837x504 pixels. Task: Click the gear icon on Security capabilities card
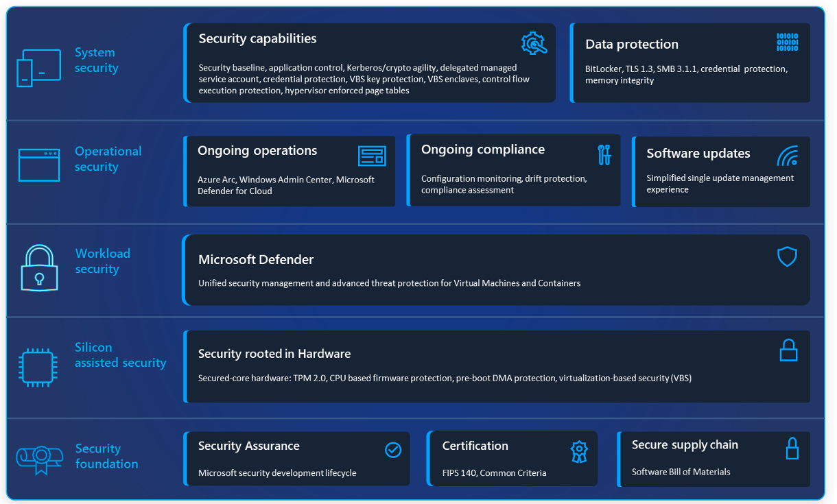click(534, 42)
